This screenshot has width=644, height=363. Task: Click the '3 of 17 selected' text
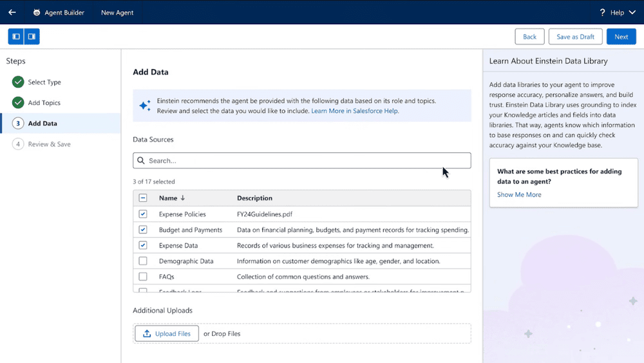tap(154, 182)
